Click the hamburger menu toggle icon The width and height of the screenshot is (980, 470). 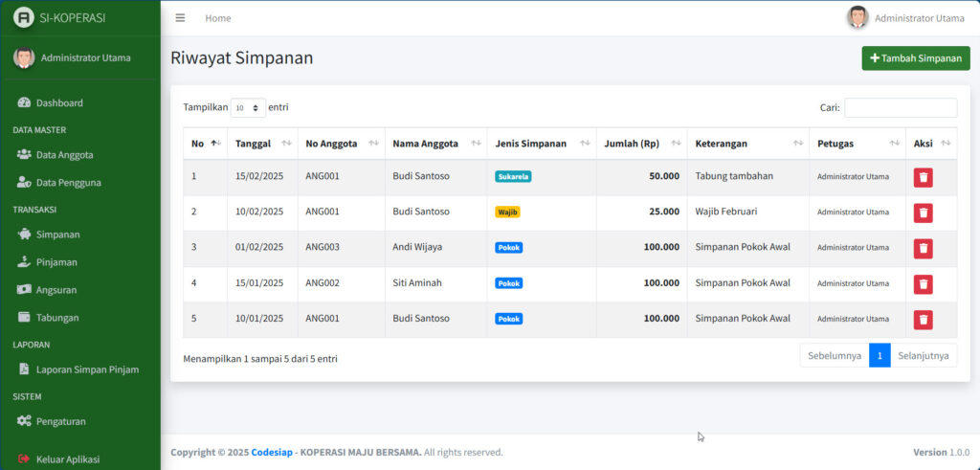coord(180,18)
